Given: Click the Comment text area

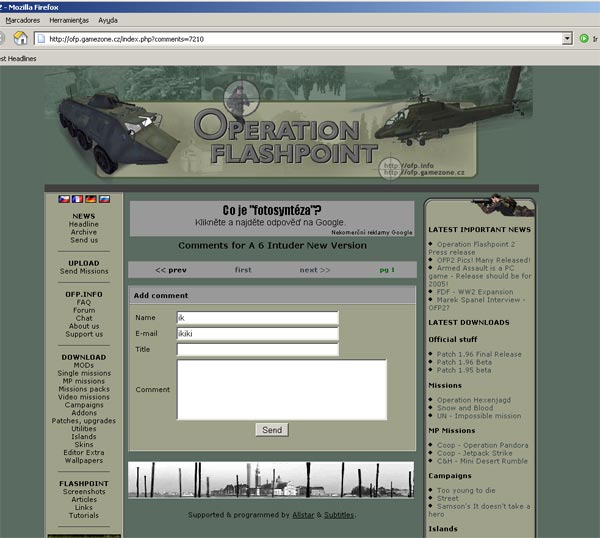Looking at the screenshot, I should tap(282, 390).
